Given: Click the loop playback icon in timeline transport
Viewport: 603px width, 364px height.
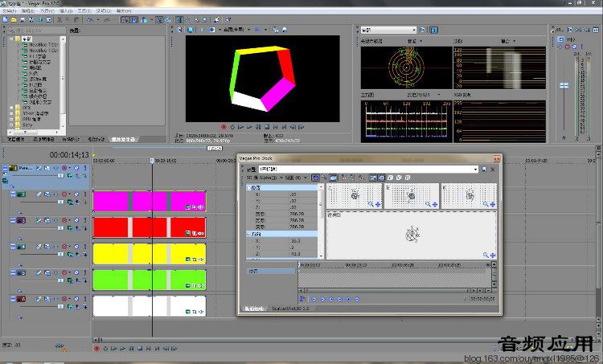Looking at the screenshot, I should click(x=105, y=349).
